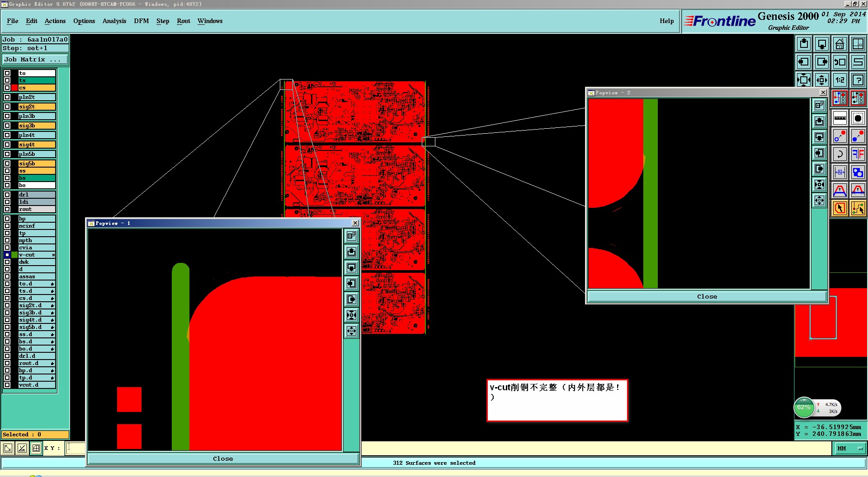The image size is (868, 477).
Task: Toggle visibility box of layer 'cs'
Action: [7, 88]
